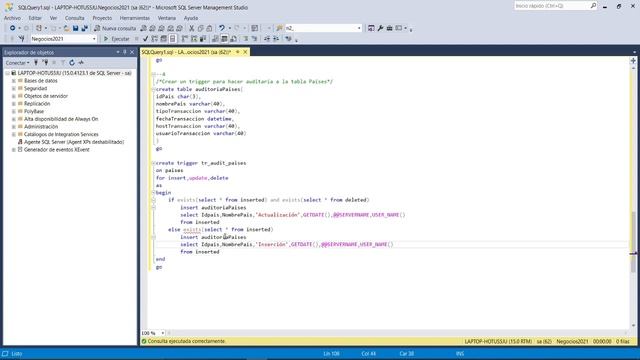
Task: Comment out the selected lines icon
Action: (246, 39)
